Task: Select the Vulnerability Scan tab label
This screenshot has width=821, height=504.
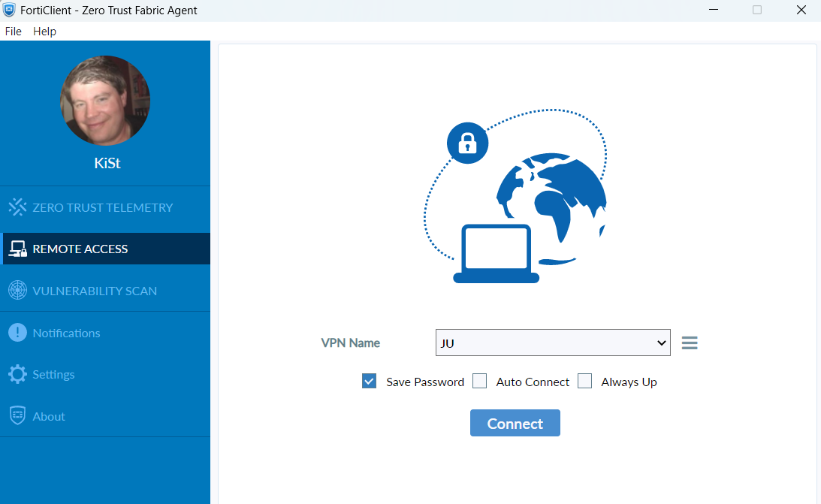Action: [x=95, y=291]
